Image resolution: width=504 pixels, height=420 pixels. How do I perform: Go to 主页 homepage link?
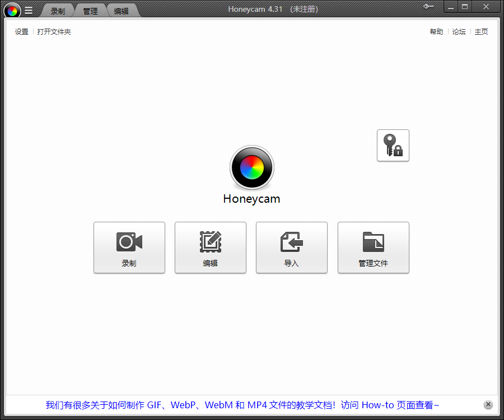pos(481,31)
